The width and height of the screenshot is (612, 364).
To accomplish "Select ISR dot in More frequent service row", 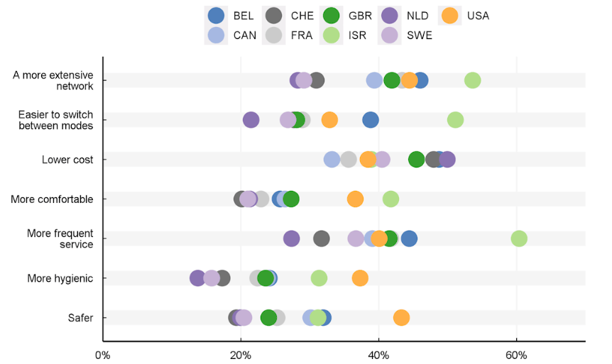I will pyautogui.click(x=519, y=238).
